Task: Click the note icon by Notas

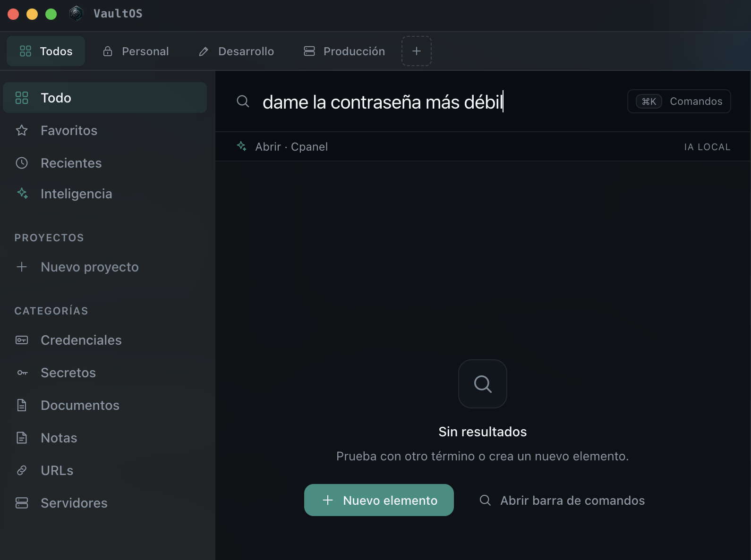Action: pyautogui.click(x=22, y=438)
